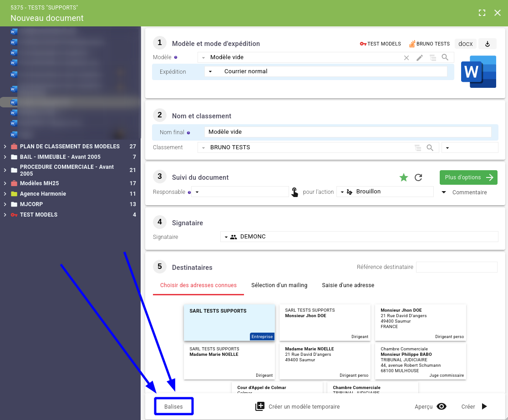The width and height of the screenshot is (508, 420).
Task: Expand BAIL - IMMEUBLE - Avant 2005 folder
Action: (5, 157)
